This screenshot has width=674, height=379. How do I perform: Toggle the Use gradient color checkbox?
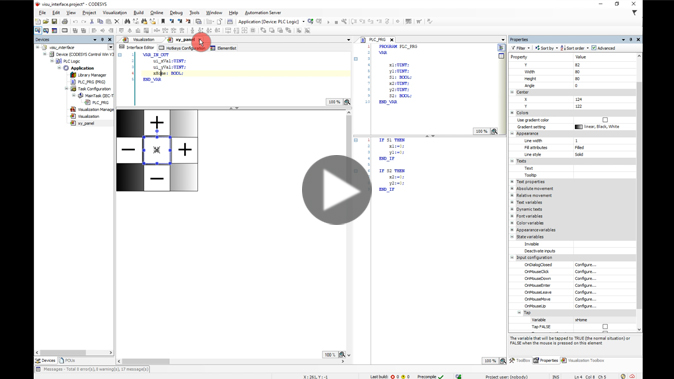click(x=605, y=120)
